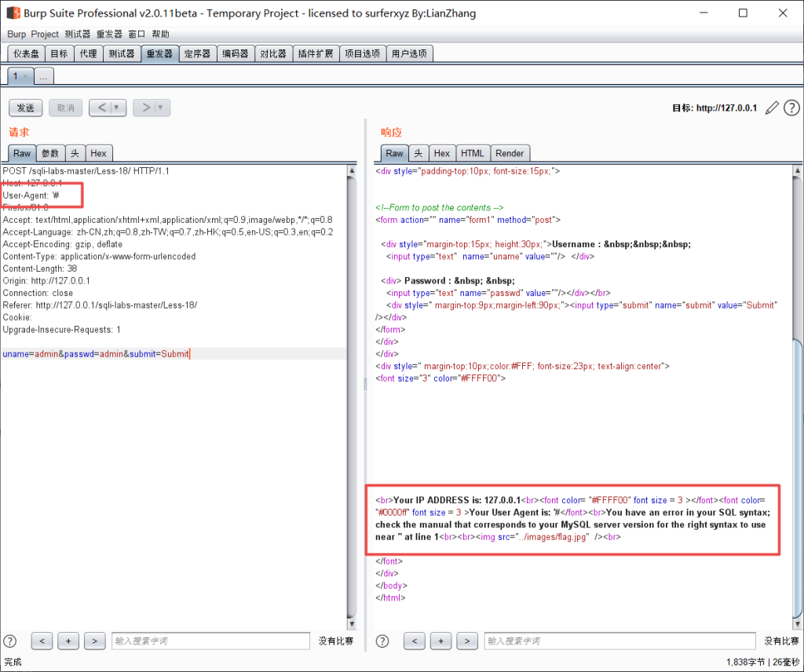The height and width of the screenshot is (672, 804).
Task: Switch to the 仪表盘 tab
Action: pyautogui.click(x=26, y=53)
